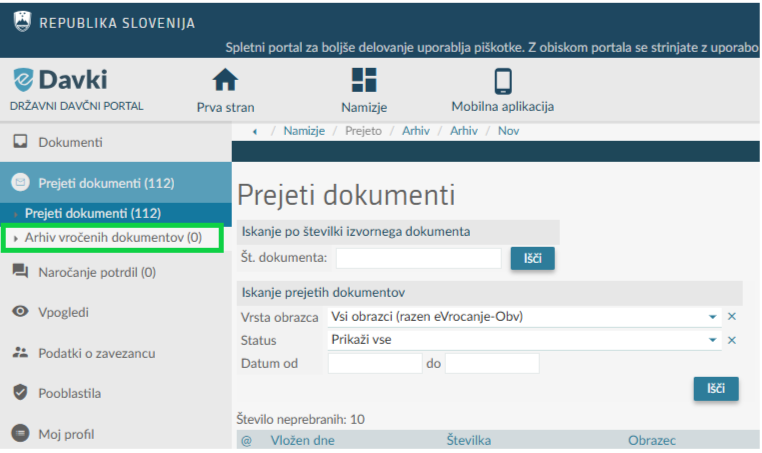Click the breadcrumb back arrow
The image size is (762, 453).
[254, 131]
